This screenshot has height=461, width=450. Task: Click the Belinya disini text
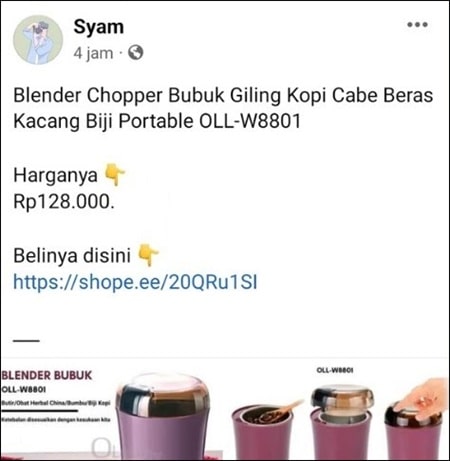point(72,256)
